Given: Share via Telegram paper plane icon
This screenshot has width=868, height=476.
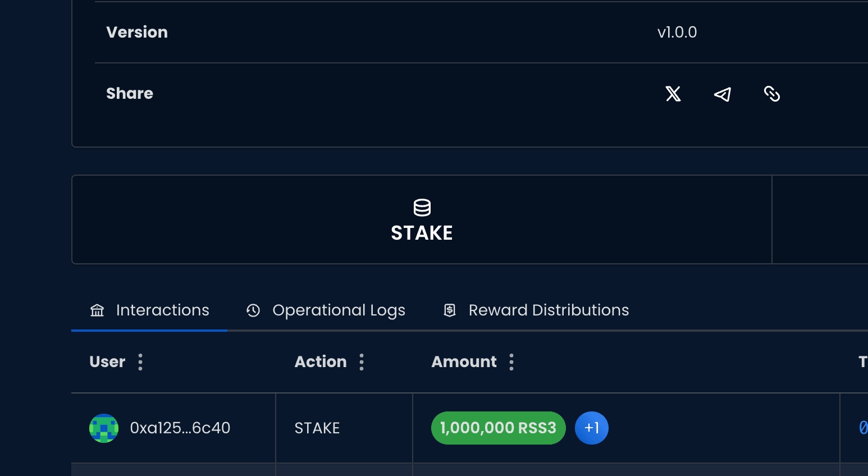Looking at the screenshot, I should (x=723, y=94).
